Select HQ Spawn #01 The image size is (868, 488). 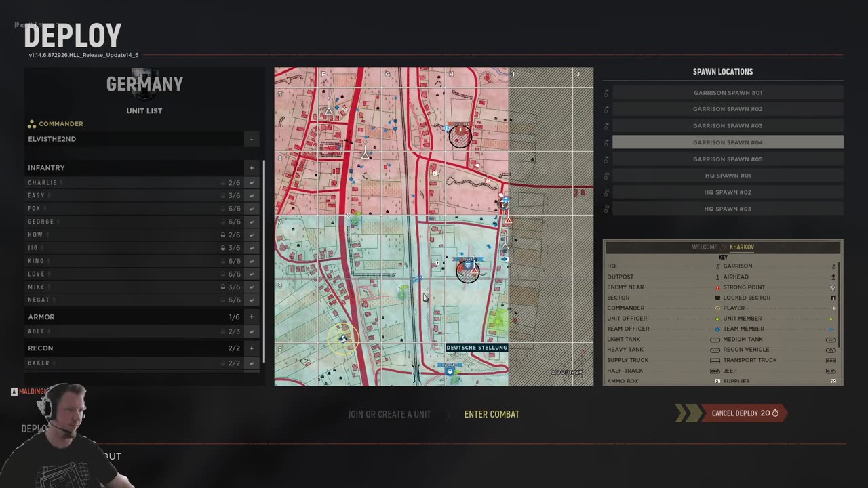click(x=728, y=176)
